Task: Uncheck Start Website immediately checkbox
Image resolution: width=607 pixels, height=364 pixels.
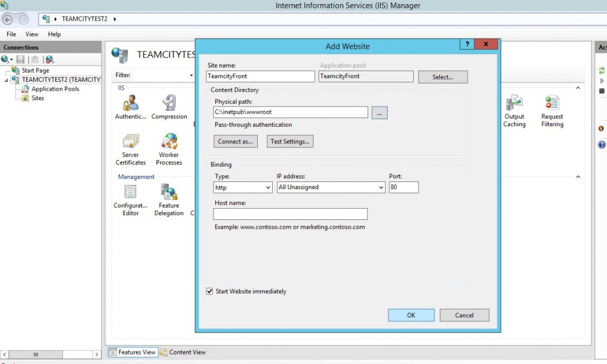Action: click(x=209, y=291)
